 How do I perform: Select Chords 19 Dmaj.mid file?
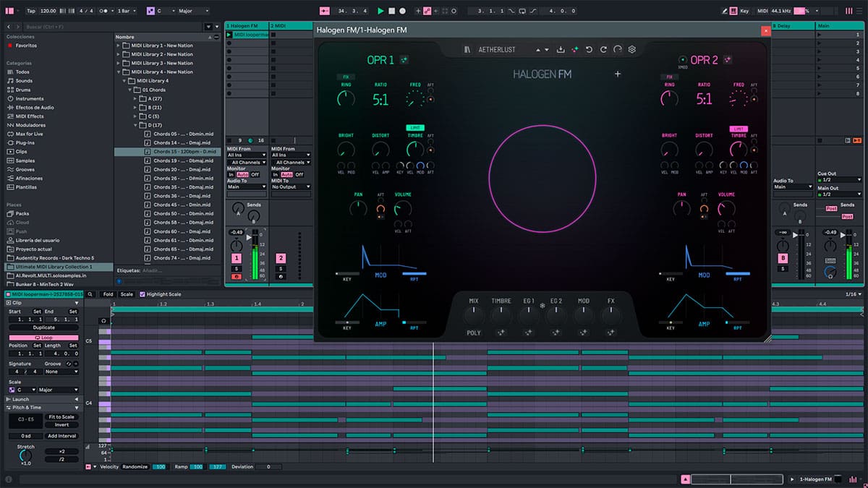click(182, 160)
